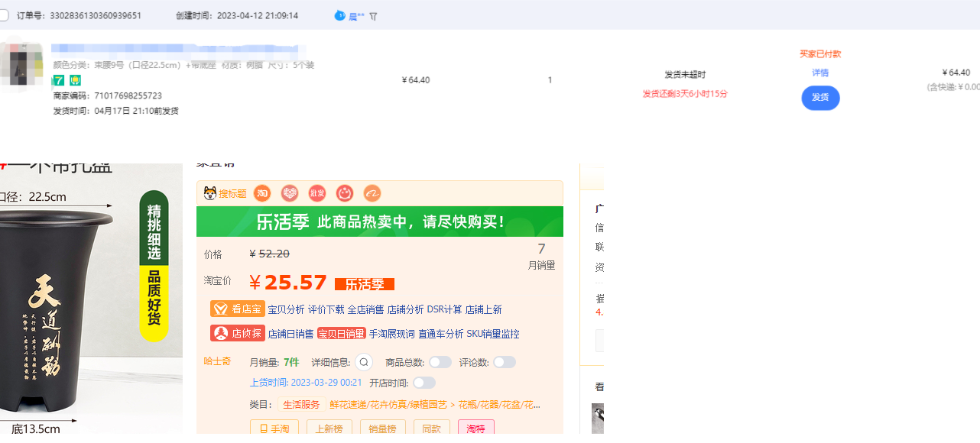Click the 手淘 button
The width and height of the screenshot is (980, 443).
click(x=274, y=428)
